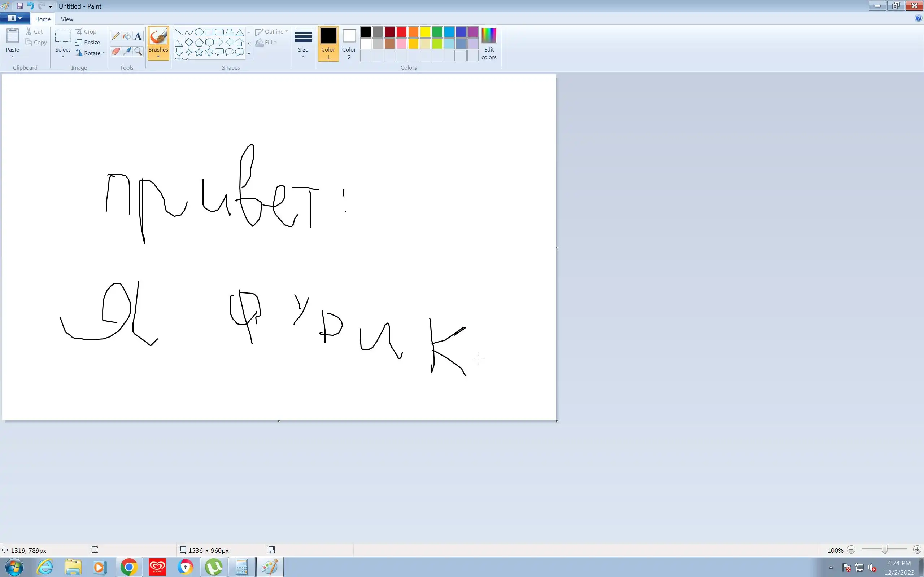Select the Text tool
Screen dimensions: 924x577
pyautogui.click(x=138, y=36)
